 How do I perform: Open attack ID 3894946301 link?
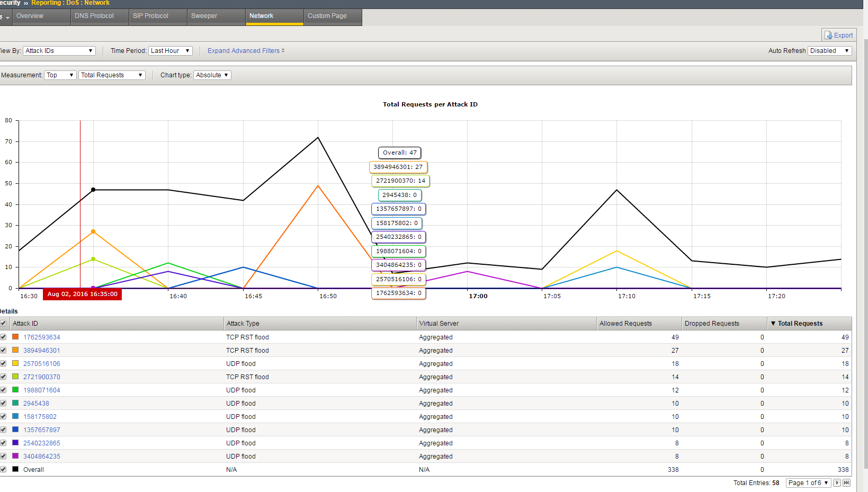(x=41, y=351)
